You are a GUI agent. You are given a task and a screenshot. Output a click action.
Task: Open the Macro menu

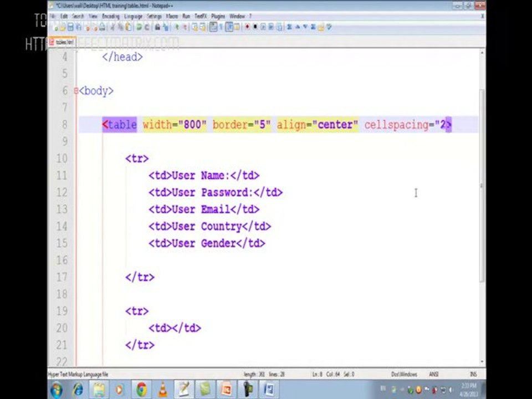point(172,16)
